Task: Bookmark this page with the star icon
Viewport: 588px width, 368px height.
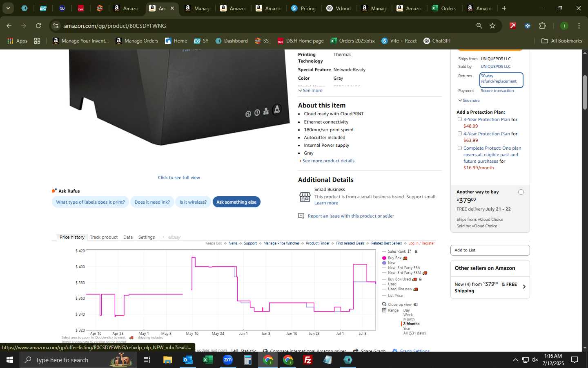Action: click(x=492, y=26)
